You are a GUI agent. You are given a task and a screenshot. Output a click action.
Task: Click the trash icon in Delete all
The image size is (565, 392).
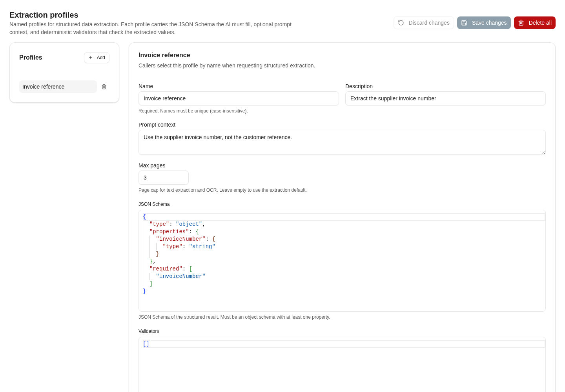[521, 23]
